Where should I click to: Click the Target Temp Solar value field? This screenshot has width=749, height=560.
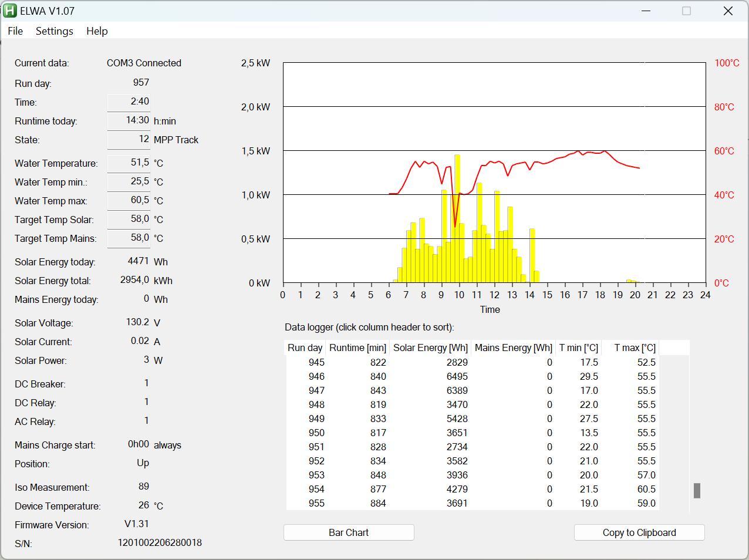pos(129,219)
